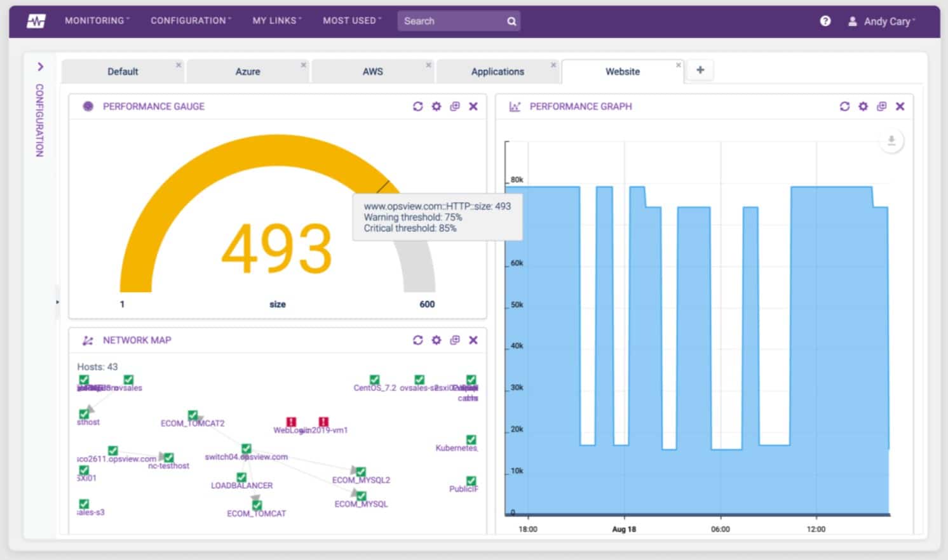Open Performance Gauge settings gear
This screenshot has width=948, height=560.
click(436, 107)
